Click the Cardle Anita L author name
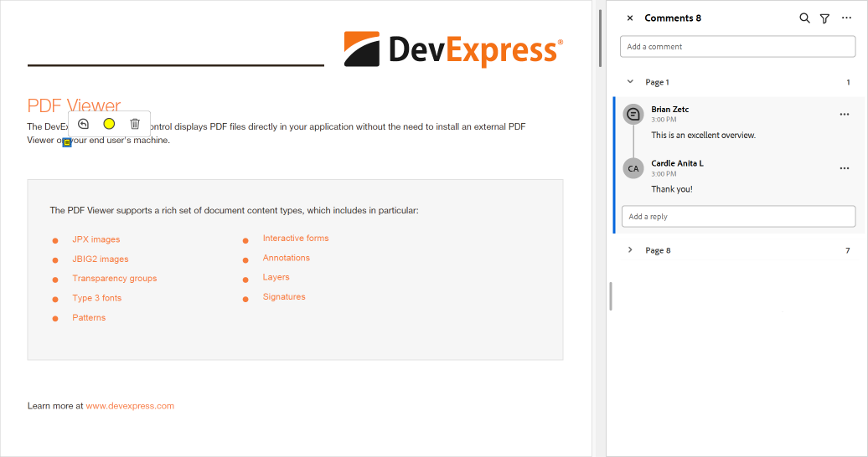The height and width of the screenshot is (457, 868). point(677,163)
